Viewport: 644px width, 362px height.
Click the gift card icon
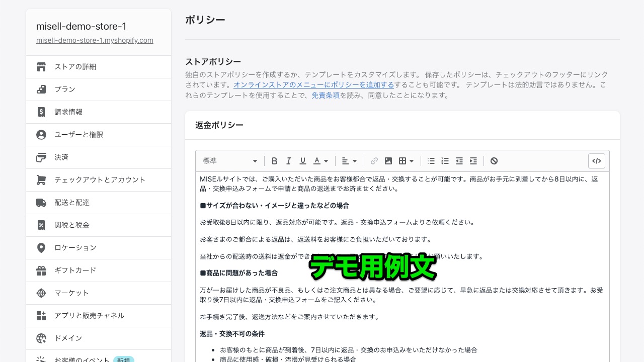pyautogui.click(x=41, y=270)
